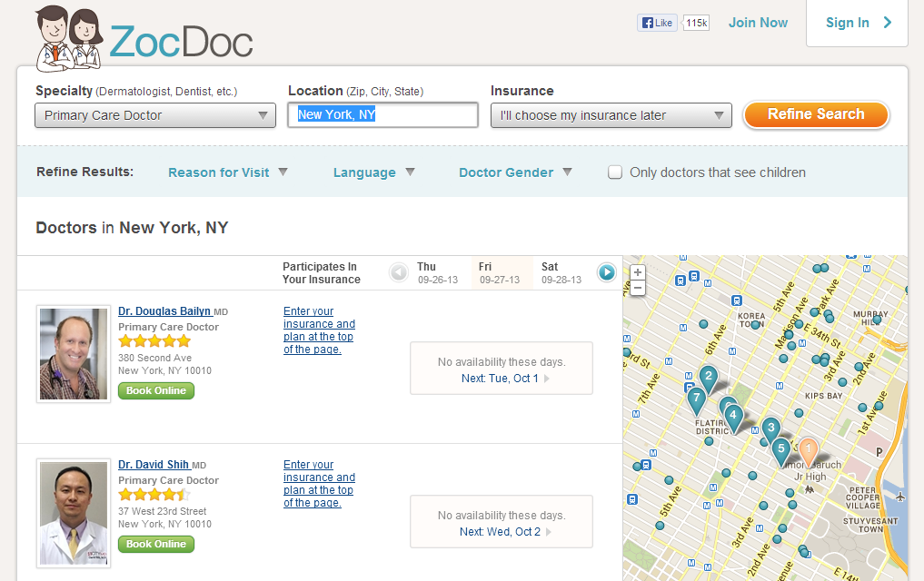
Task: Tick 'Only doctors that see children'
Action: [614, 172]
